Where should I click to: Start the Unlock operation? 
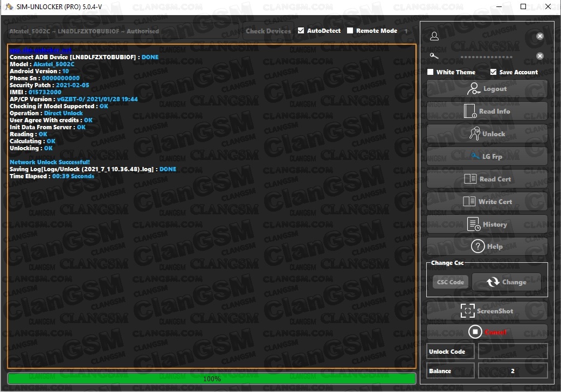(487, 134)
